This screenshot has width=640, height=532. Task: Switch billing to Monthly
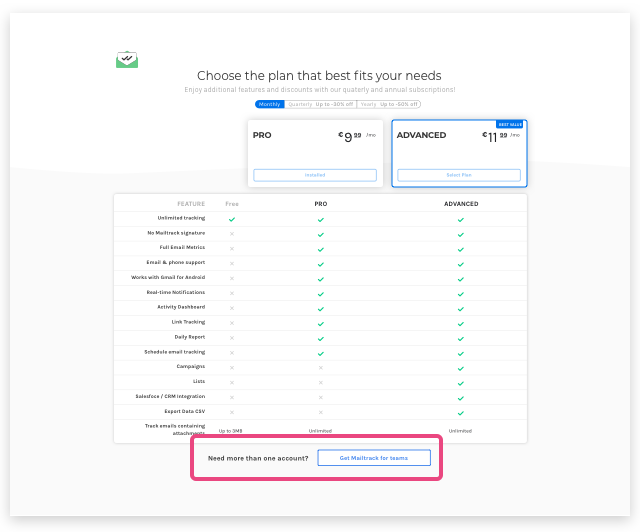tap(269, 104)
